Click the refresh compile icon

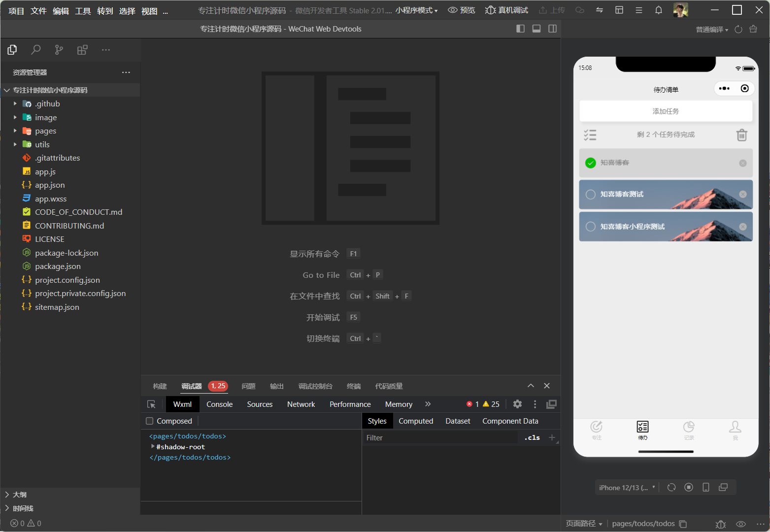[x=738, y=30]
